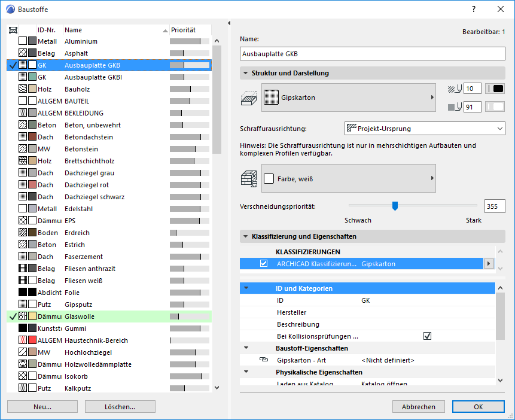Click the Löschen... button

(x=120, y=406)
